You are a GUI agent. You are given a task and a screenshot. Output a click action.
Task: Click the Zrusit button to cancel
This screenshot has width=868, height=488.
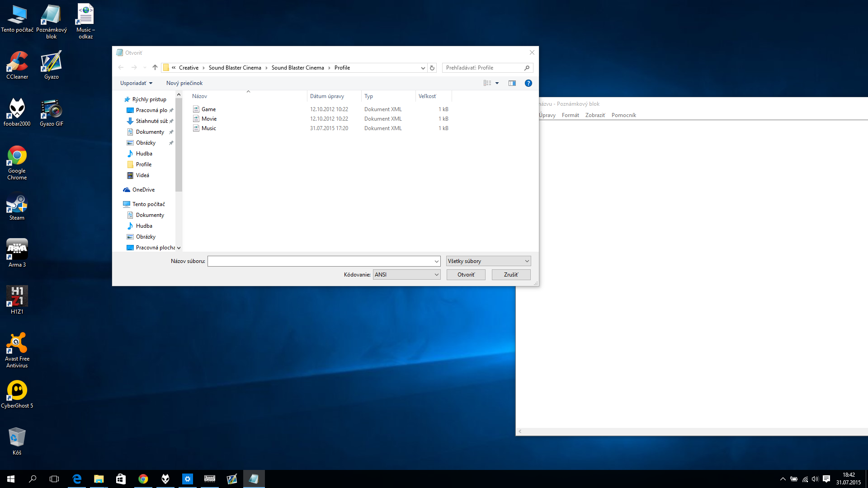[510, 274]
